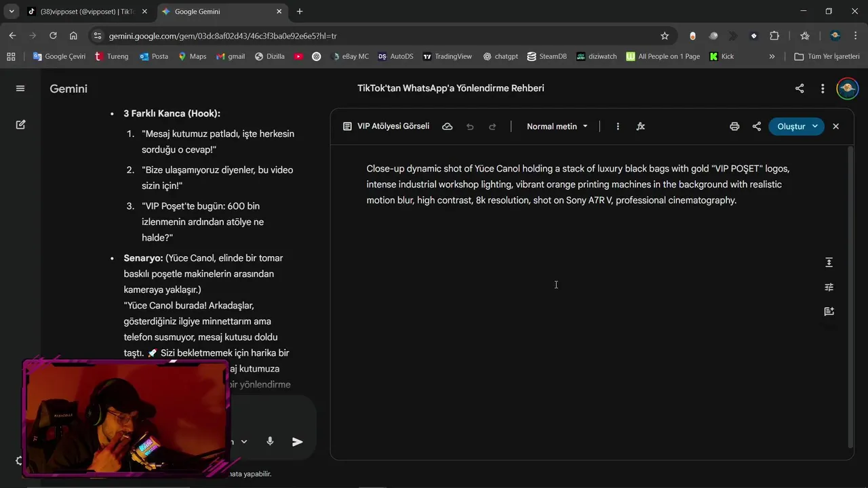Open the chatgpt bookmark
This screenshot has height=488, width=868.
coord(500,56)
